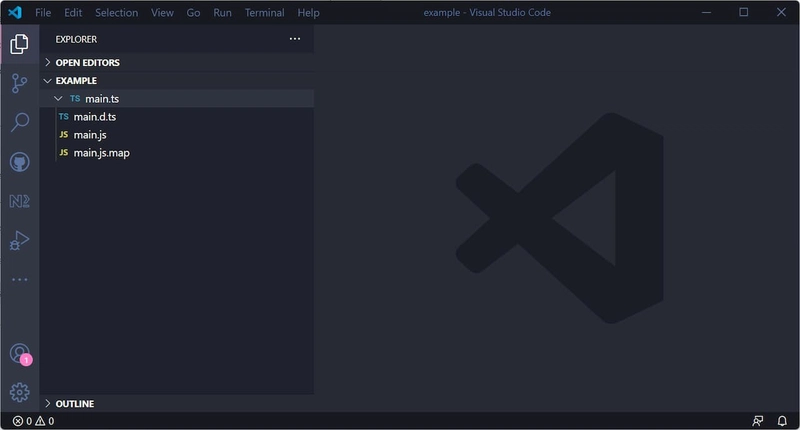Screen dimensions: 800x430
Task: Open the Edit menu
Action: pyautogui.click(x=73, y=13)
